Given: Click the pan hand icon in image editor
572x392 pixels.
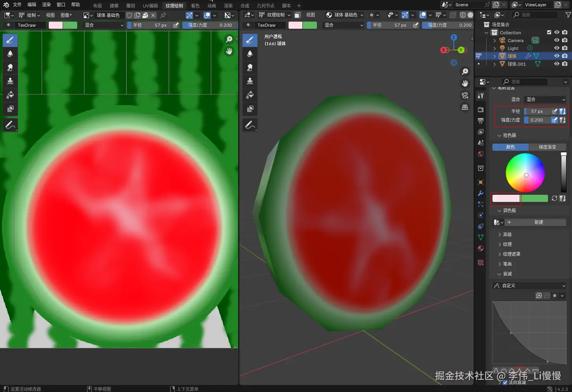Looking at the screenshot, I should pyautogui.click(x=229, y=51).
